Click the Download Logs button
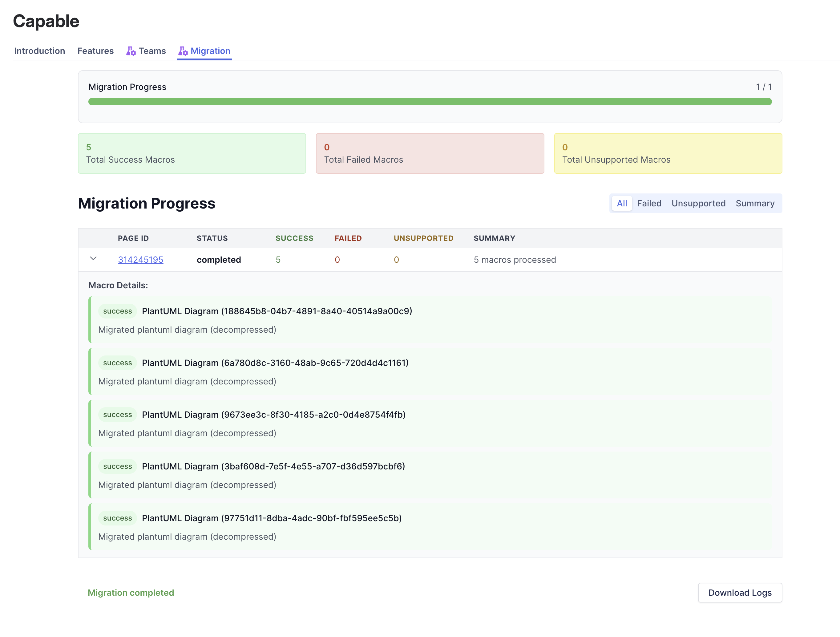 tap(740, 593)
